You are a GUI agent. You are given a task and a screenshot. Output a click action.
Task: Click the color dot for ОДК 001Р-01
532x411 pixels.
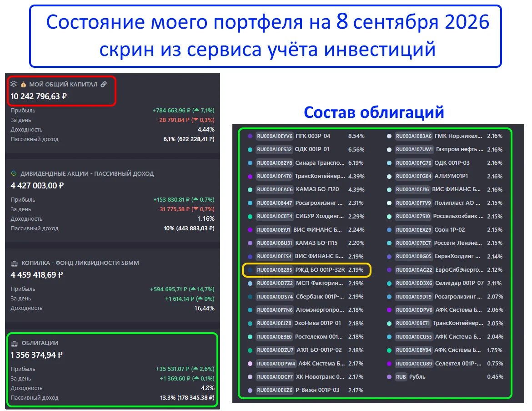(x=250, y=149)
